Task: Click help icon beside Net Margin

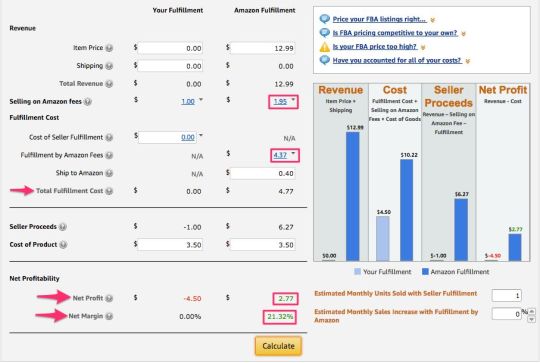Action: 109,316
